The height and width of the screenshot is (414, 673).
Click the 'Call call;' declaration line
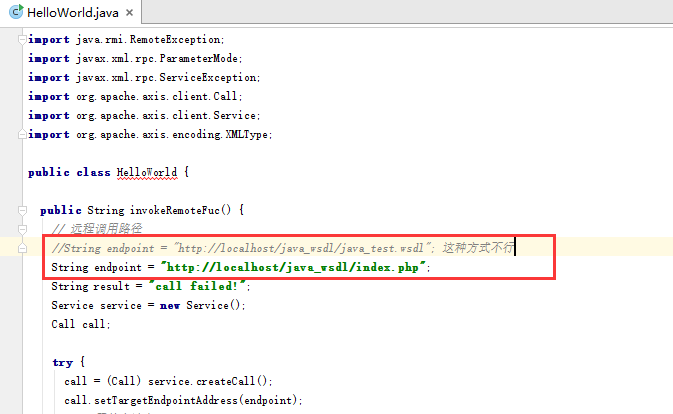pyautogui.click(x=81, y=324)
